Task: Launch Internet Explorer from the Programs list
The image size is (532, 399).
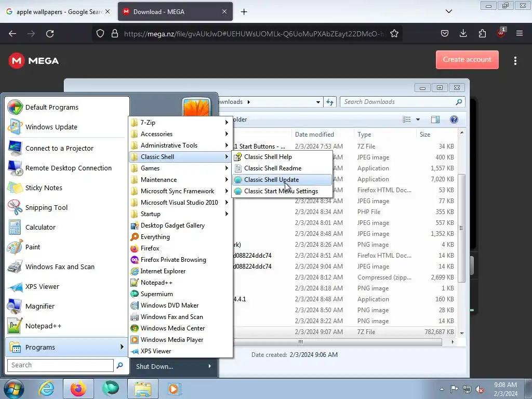Action: coord(180,271)
